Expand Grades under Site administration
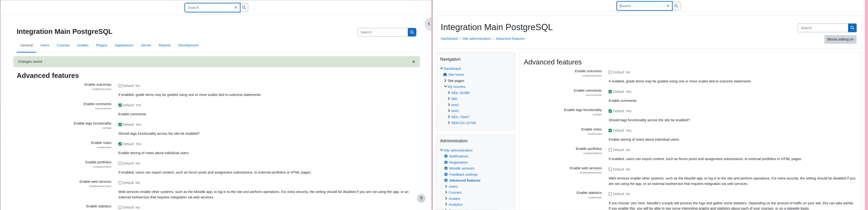Image resolution: width=868 pixels, height=210 pixels. (447, 199)
